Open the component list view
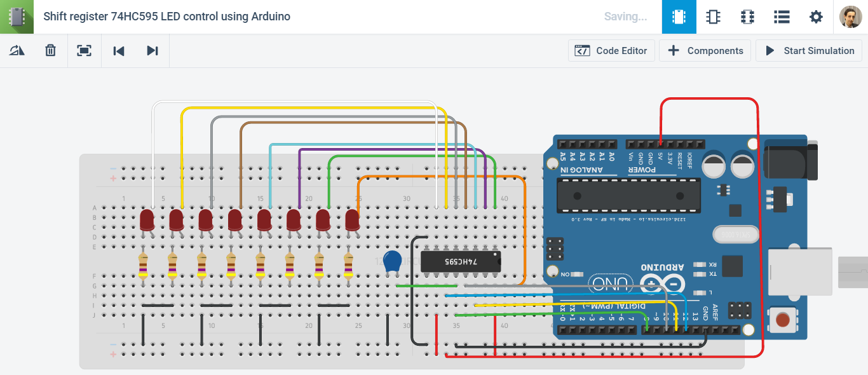Image resolution: width=868 pixels, height=375 pixels. 782,17
